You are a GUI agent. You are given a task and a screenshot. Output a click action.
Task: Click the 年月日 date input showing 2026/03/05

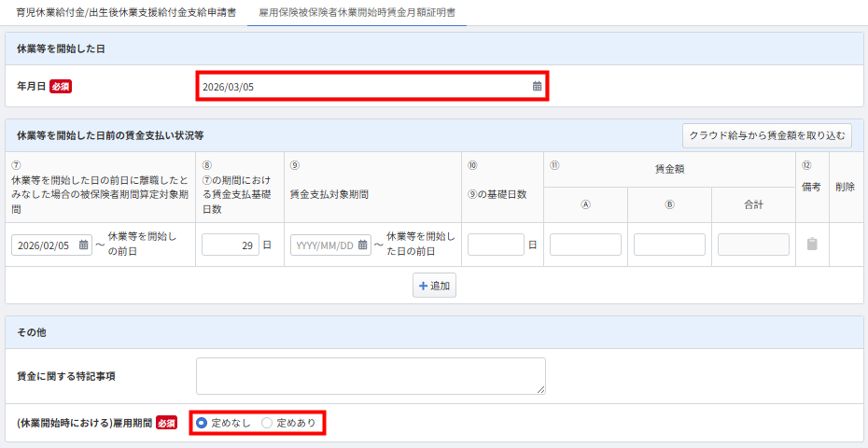click(x=364, y=86)
